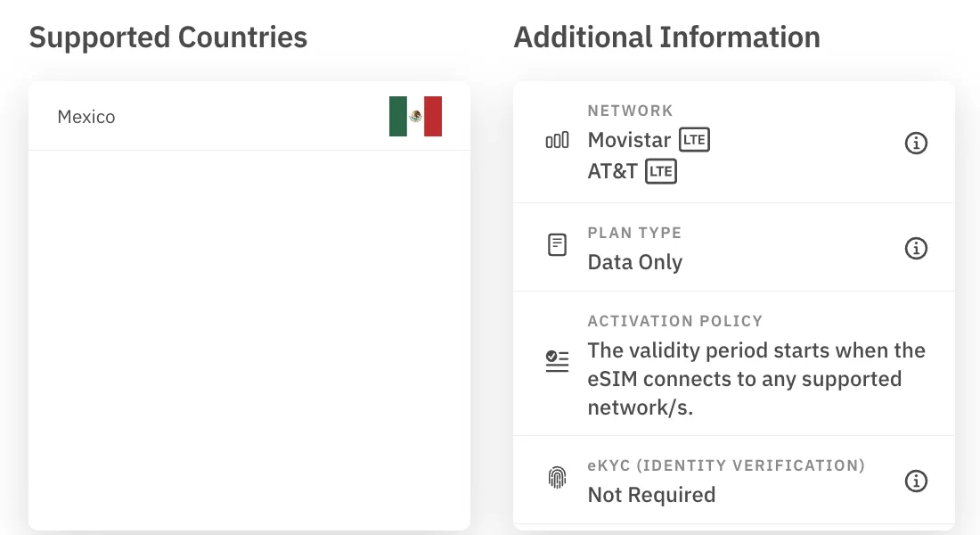The height and width of the screenshot is (535, 980).
Task: Click the Additional Information heading
Action: [667, 37]
